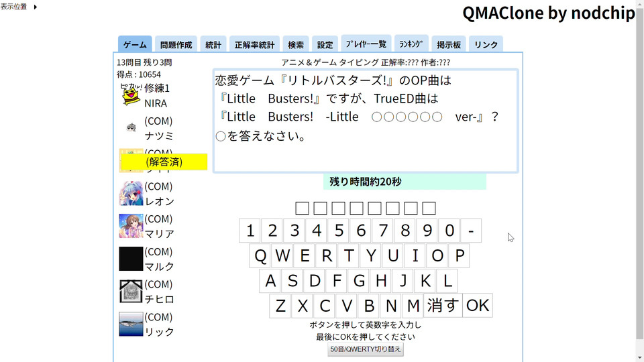Screen dimensions: 644x362
Task: Tap the number 9 key
Action: point(427,231)
